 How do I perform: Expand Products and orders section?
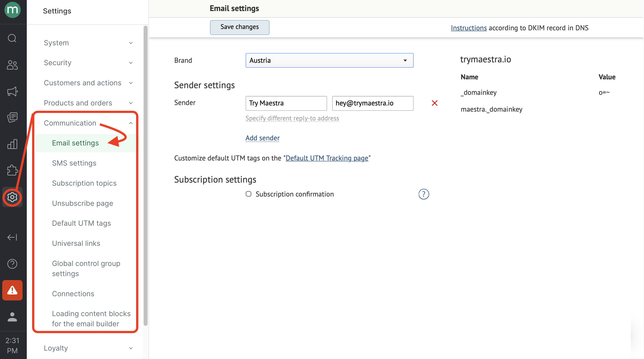point(88,103)
